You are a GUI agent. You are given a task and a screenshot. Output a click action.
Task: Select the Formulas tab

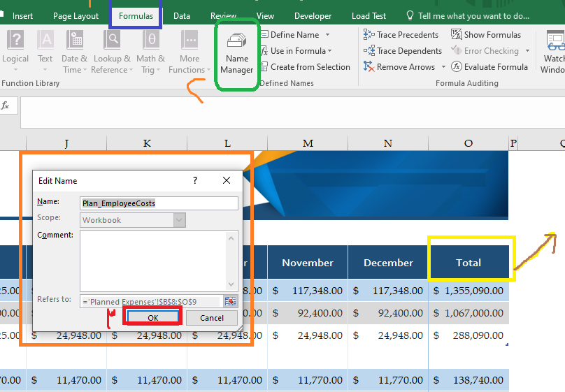[136, 16]
